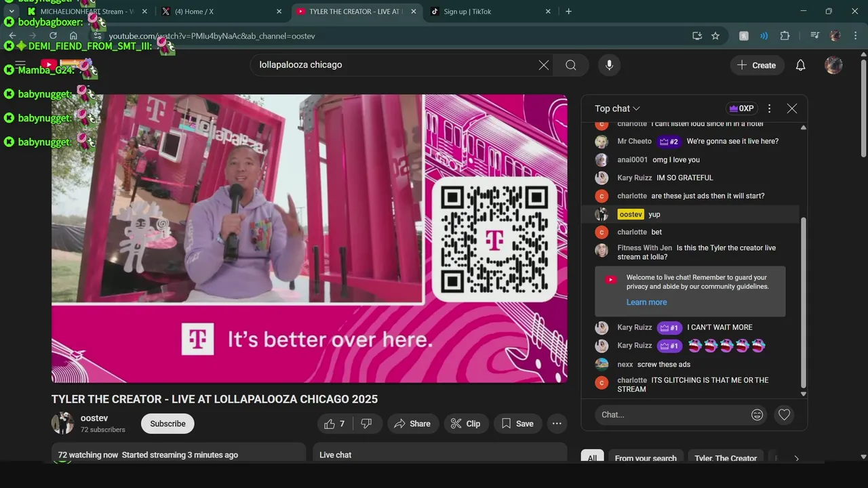Open more actions ellipsis under the video

click(x=557, y=424)
